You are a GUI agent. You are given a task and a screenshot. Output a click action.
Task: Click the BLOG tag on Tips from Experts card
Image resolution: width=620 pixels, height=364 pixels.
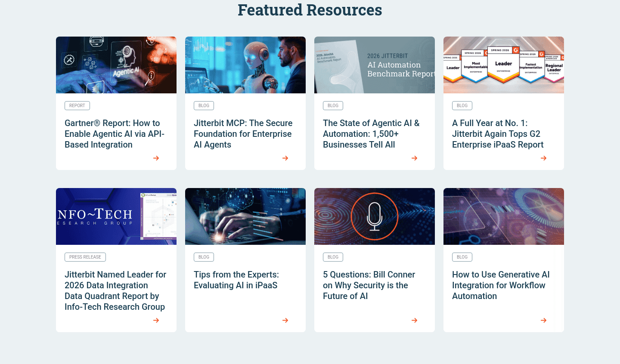click(x=204, y=257)
